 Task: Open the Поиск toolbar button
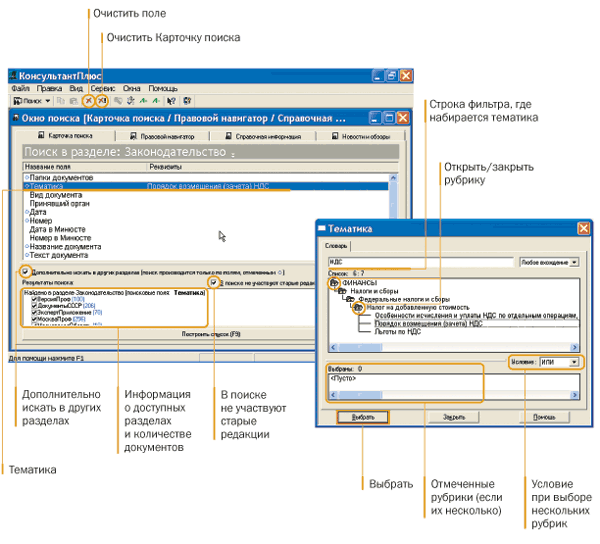pyautogui.click(x=31, y=101)
